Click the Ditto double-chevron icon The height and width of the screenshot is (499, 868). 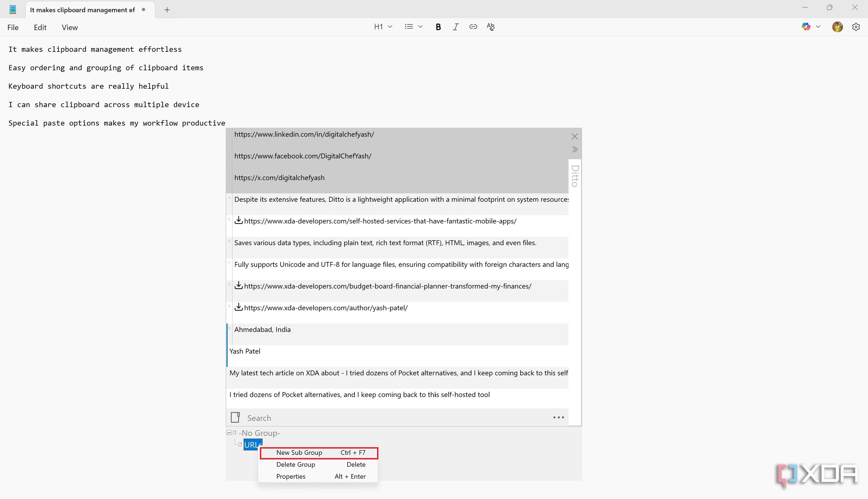575,149
